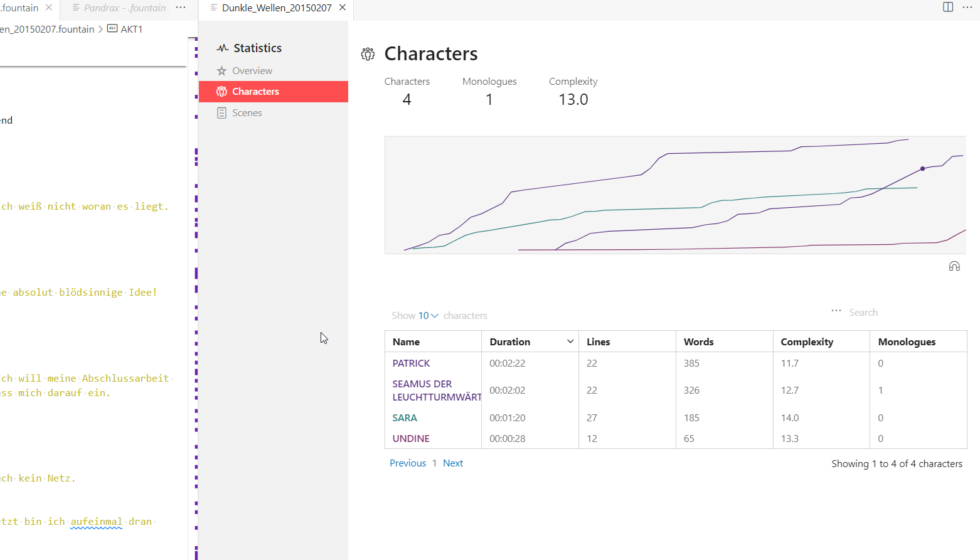The image size is (980, 560).
Task: Click UNDINE's words value 65
Action: [x=689, y=439]
